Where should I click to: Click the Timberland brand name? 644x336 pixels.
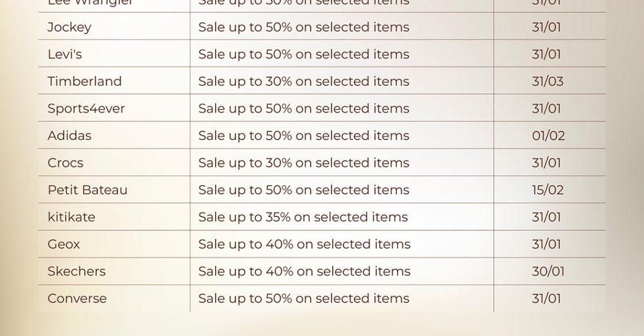click(85, 81)
